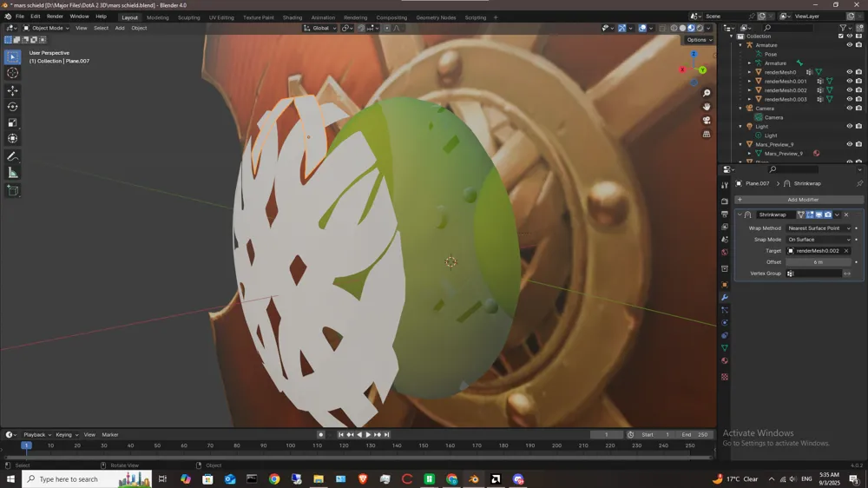Select the Add Cube tool
The width and height of the screenshot is (868, 488).
(13, 191)
